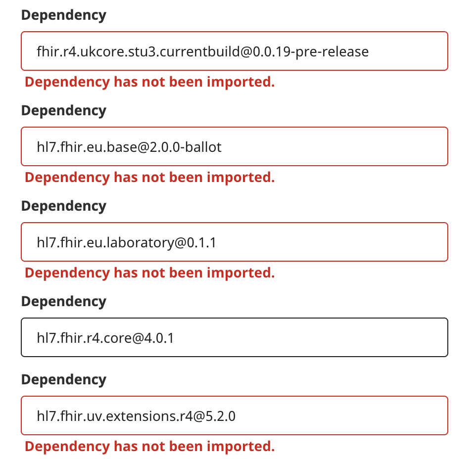This screenshot has height=459, width=476.
Task: Click the "fhir.r4.ukcore" text at the field start
Action: click(72, 51)
